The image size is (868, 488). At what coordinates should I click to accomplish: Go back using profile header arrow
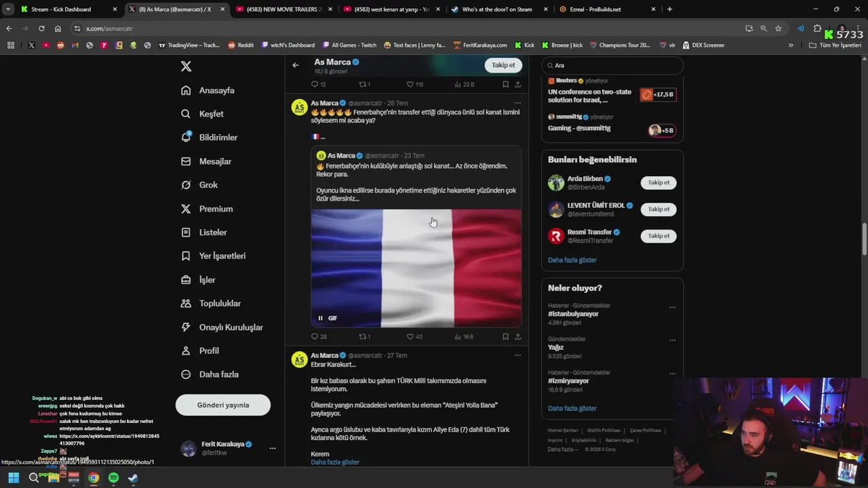click(x=296, y=65)
